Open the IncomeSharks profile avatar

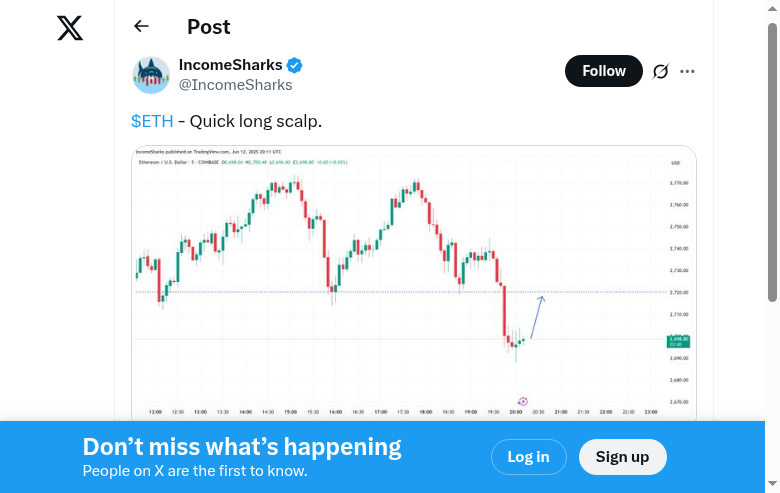coord(151,75)
